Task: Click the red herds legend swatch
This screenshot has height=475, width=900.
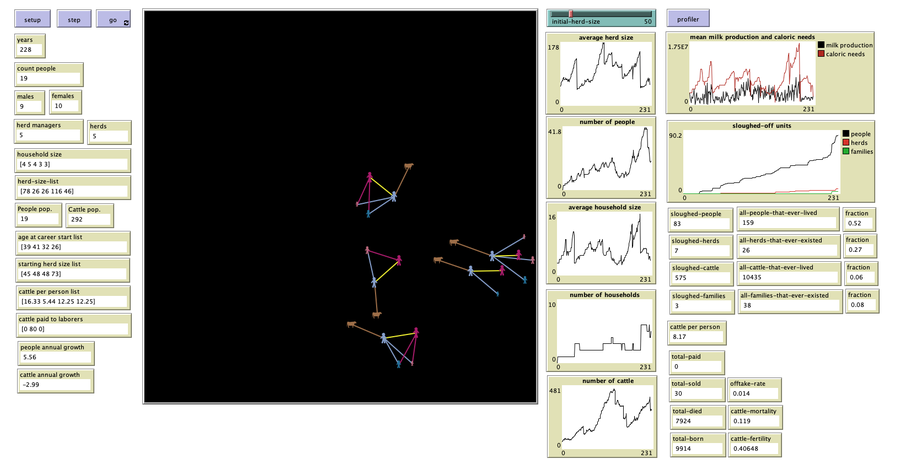Action: (x=845, y=142)
